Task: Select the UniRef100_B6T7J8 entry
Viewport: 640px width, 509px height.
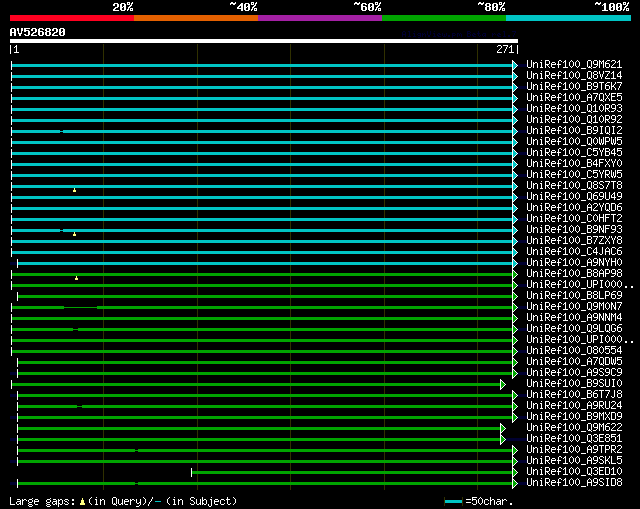Action: [x=574, y=395]
